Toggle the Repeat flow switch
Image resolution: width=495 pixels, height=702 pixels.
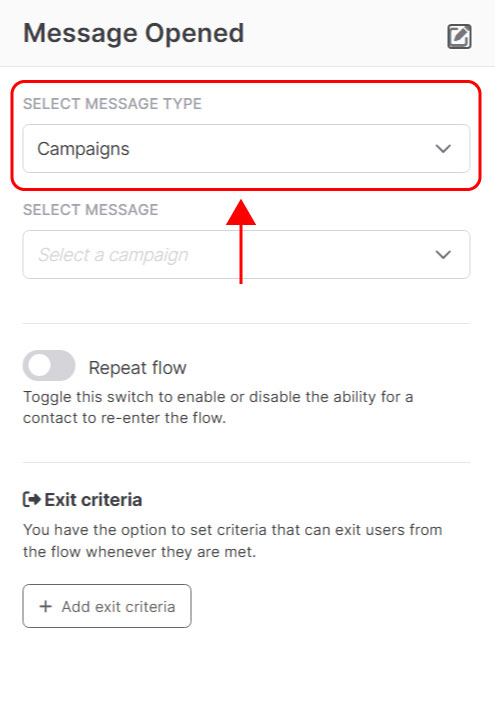pyautogui.click(x=49, y=366)
